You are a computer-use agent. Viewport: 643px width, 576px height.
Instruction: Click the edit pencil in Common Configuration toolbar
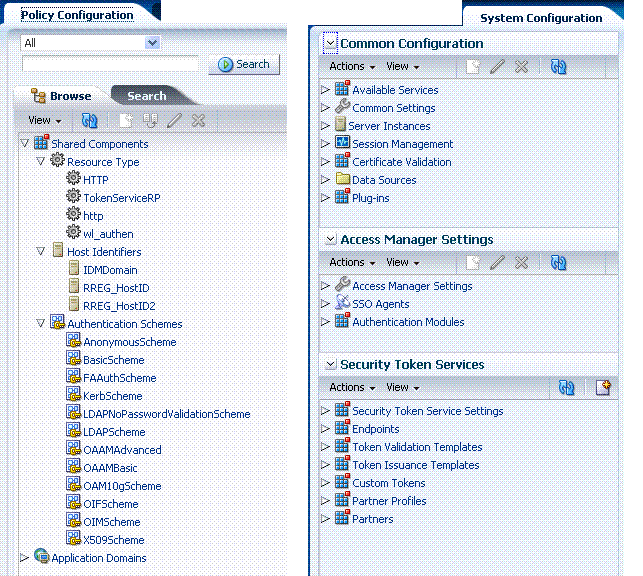(497, 66)
